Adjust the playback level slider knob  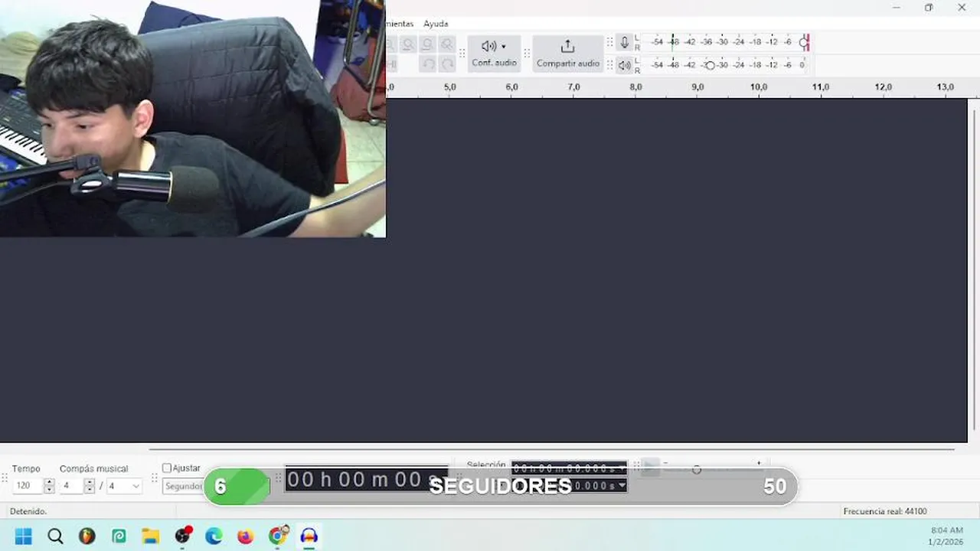pyautogui.click(x=710, y=65)
